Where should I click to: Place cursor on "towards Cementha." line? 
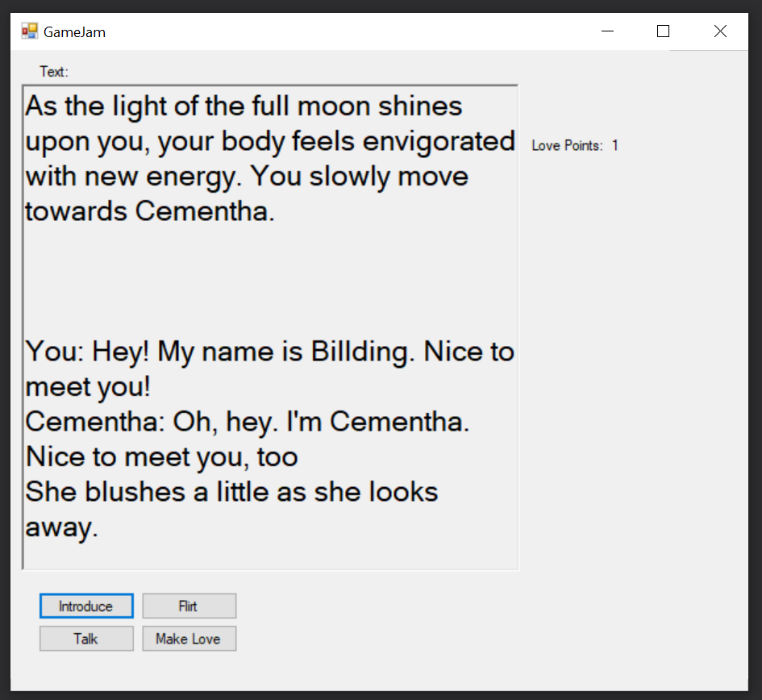click(x=150, y=212)
